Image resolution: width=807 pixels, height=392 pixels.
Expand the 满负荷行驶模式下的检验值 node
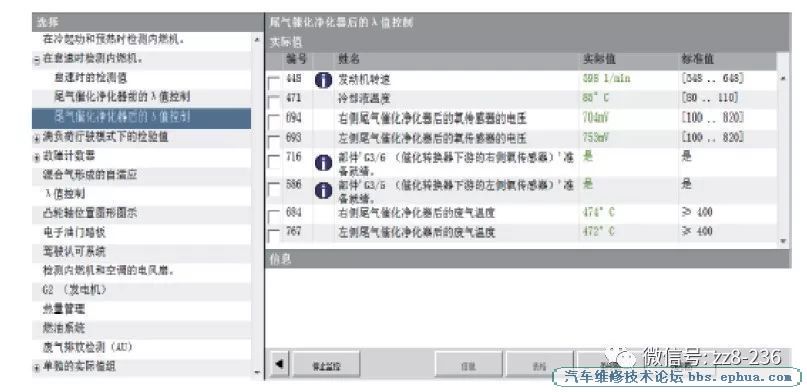click(37, 138)
